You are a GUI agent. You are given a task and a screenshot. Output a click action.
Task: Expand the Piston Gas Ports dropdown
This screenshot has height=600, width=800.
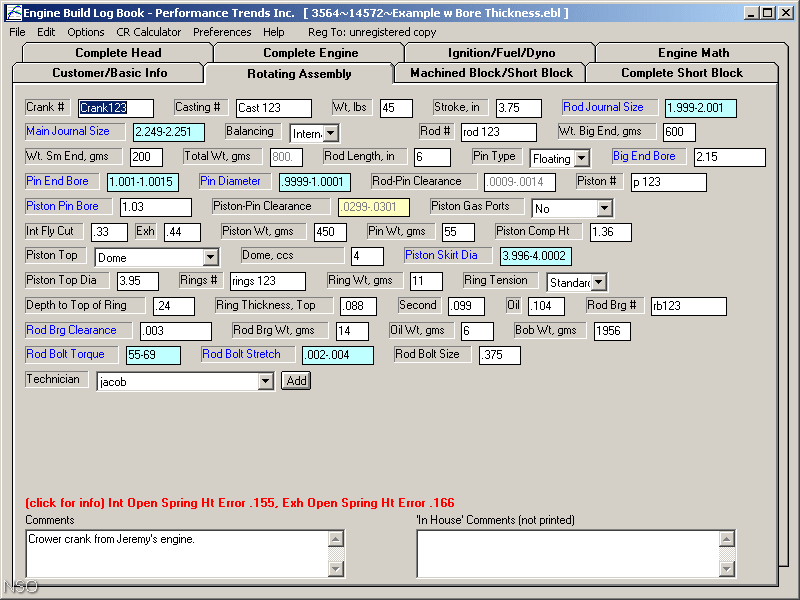coord(605,208)
